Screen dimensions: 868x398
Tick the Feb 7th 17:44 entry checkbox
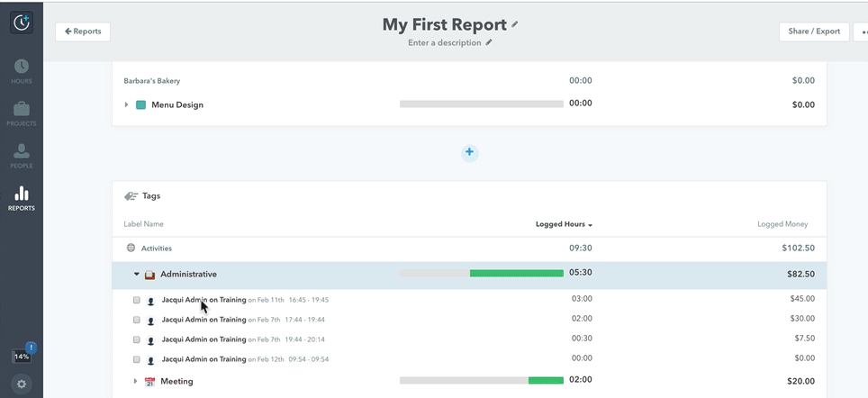pos(137,320)
